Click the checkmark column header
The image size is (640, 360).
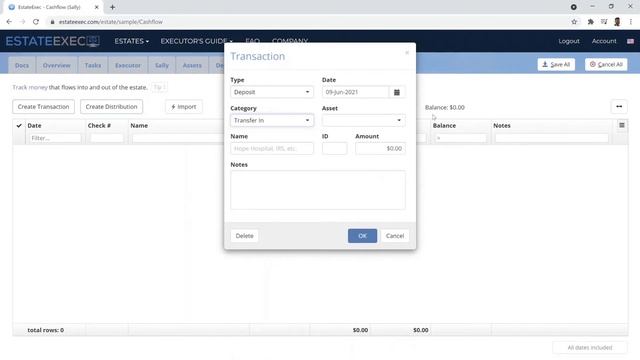(x=19, y=125)
